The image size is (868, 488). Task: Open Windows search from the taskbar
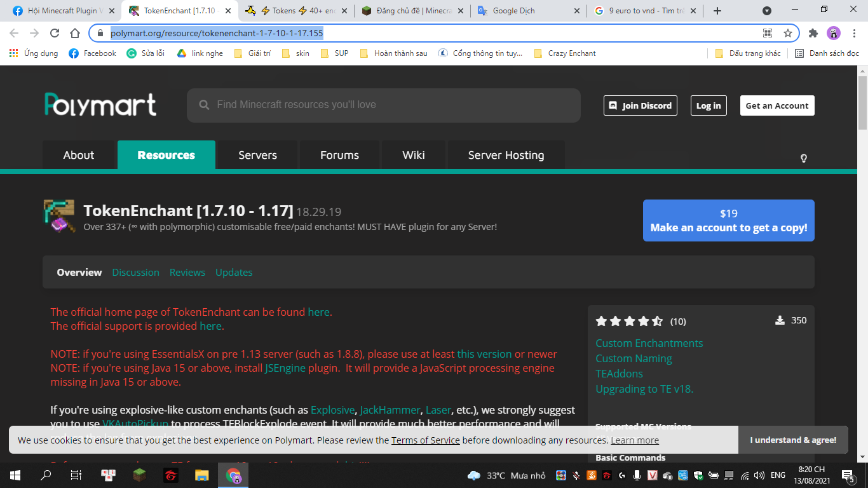[x=46, y=475]
